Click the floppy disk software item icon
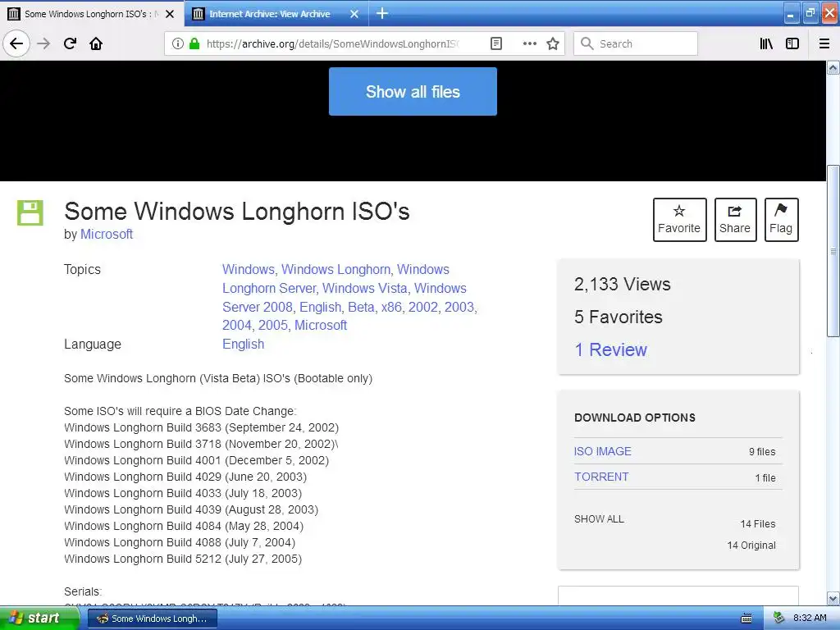Viewport: 840px width, 630px height. (30, 212)
